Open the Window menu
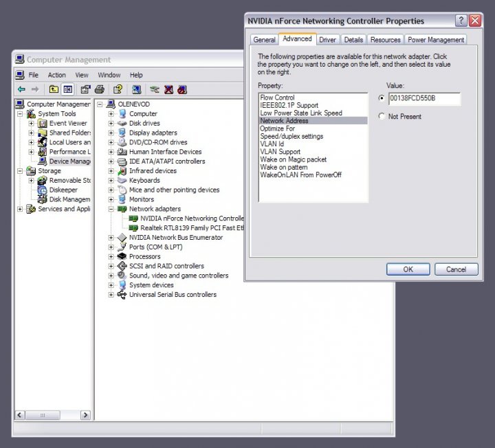The width and height of the screenshot is (495, 448). [x=109, y=75]
